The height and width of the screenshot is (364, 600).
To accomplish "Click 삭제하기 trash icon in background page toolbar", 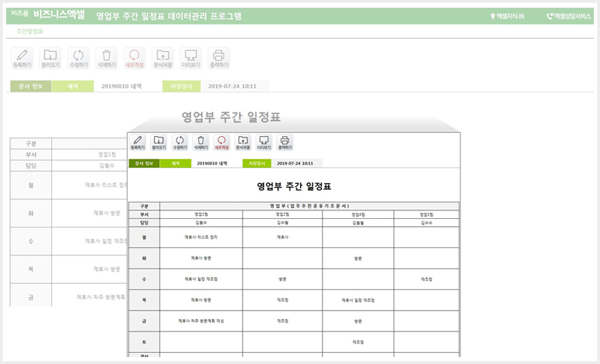I will [106, 58].
